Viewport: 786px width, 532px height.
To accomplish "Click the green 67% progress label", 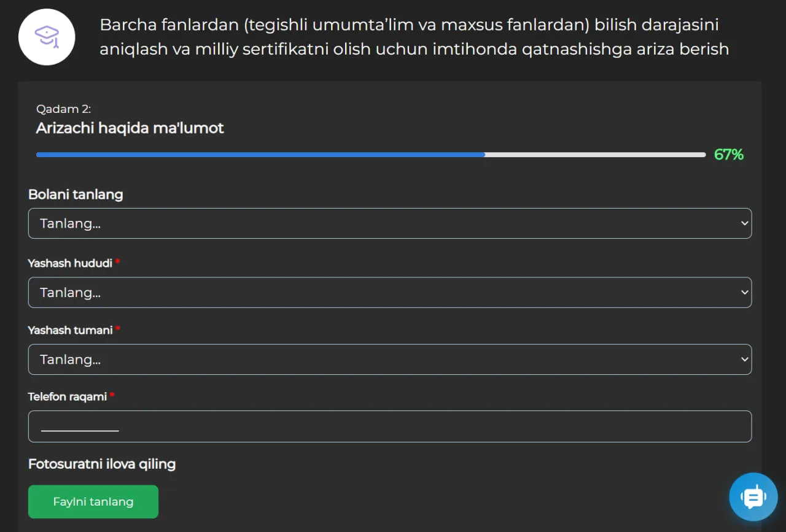I will click(728, 155).
